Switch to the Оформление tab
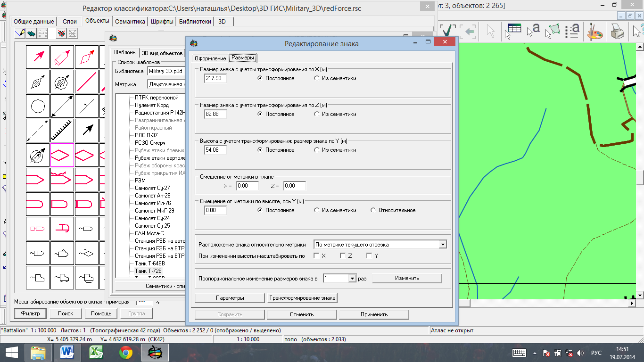This screenshot has height=362, width=644. pyautogui.click(x=210, y=58)
